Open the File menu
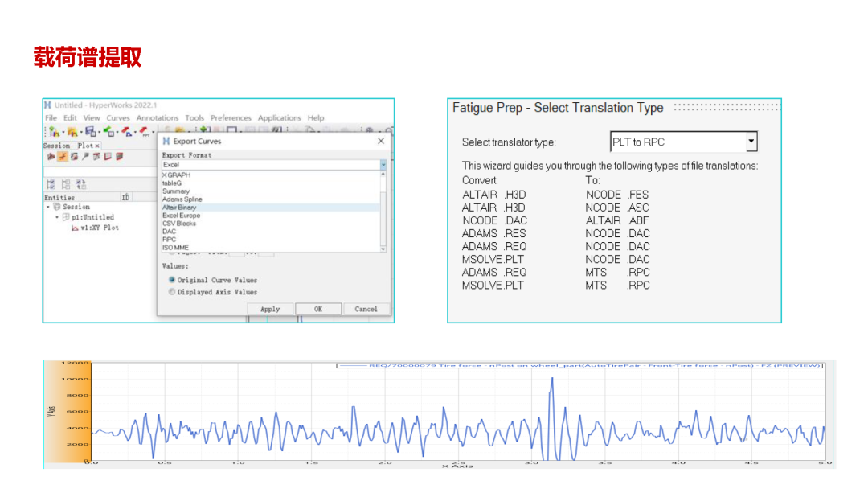 point(51,118)
